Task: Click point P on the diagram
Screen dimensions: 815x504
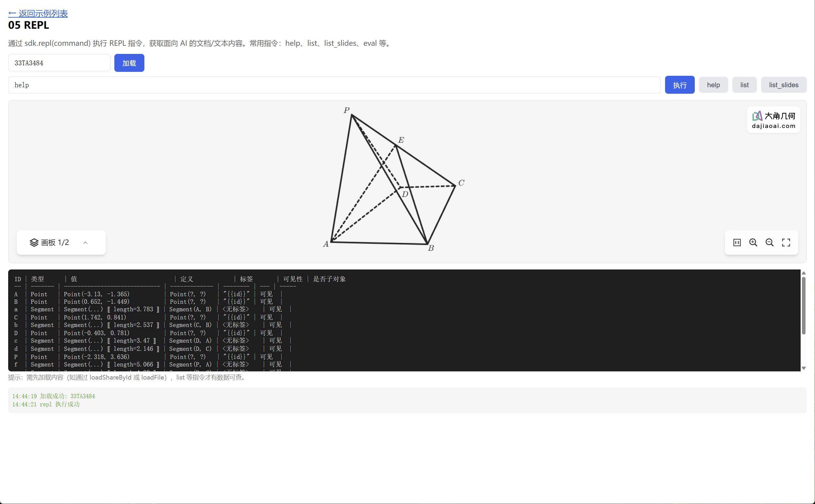Action: tap(352, 115)
